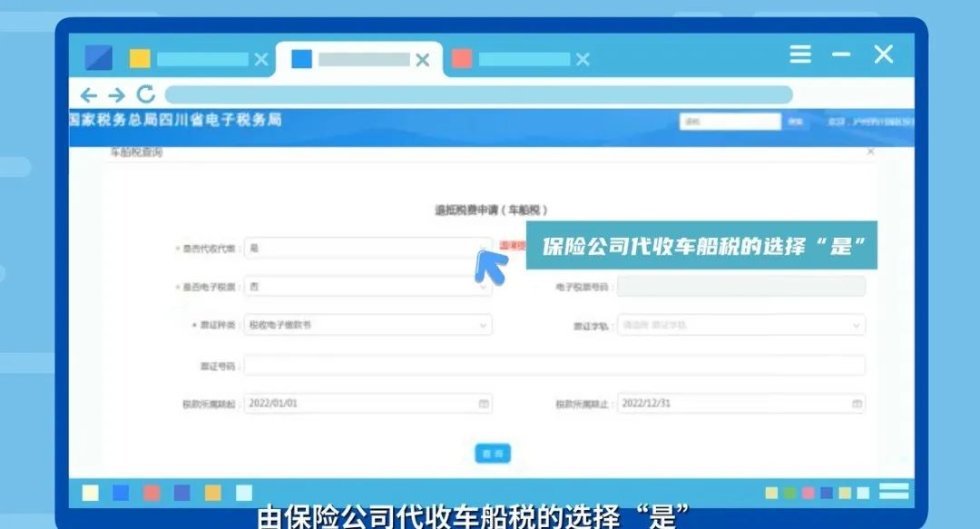Open calendar icon for 税款所属期止
The height and width of the screenshot is (529, 980).
click(x=857, y=404)
